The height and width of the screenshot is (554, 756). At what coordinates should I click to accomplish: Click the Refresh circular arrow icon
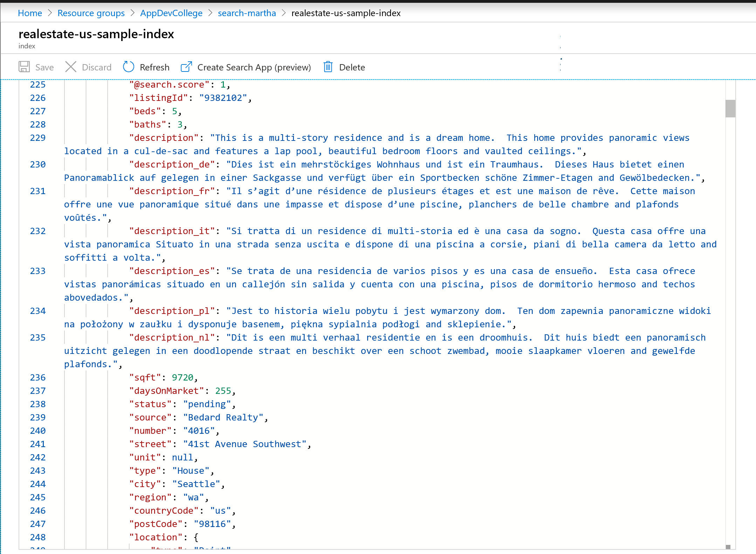coord(129,67)
